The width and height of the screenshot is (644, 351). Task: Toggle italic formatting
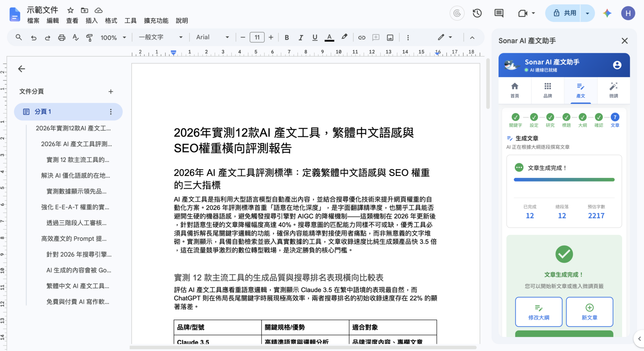point(301,37)
